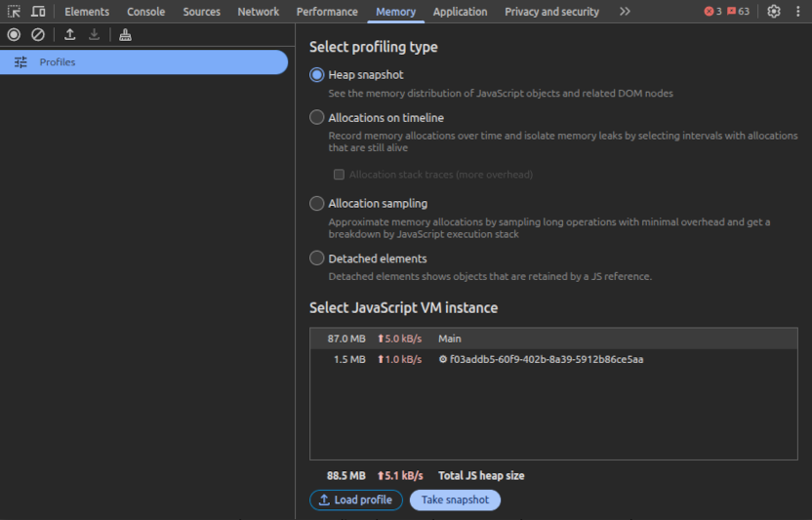Image resolution: width=812 pixels, height=520 pixels.
Task: Select the Heap snapshot radio option
Action: pyautogui.click(x=317, y=74)
